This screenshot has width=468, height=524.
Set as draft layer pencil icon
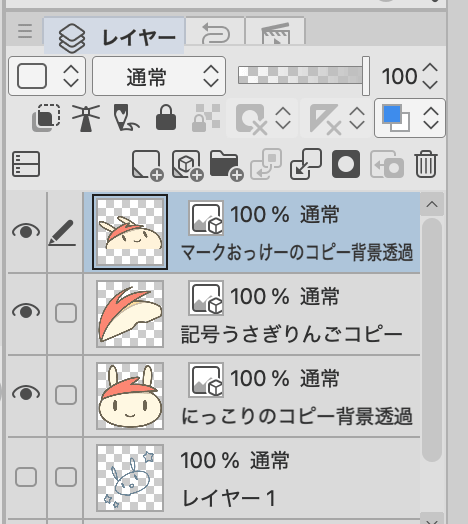[126, 118]
